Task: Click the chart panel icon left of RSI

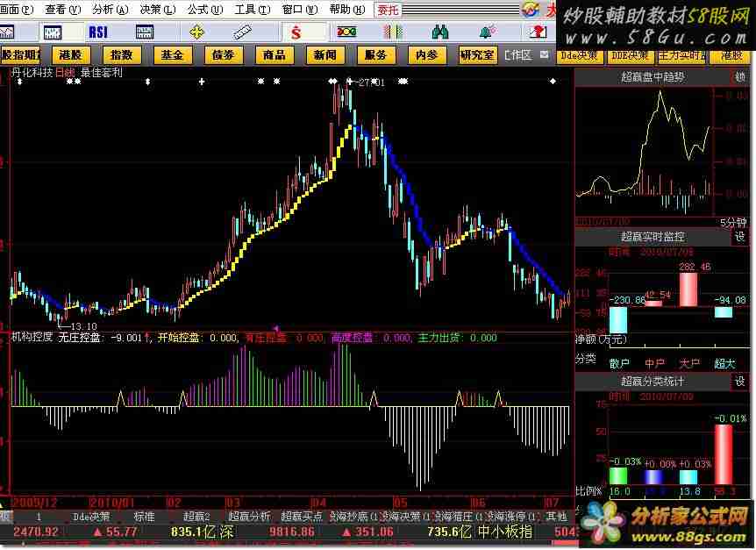Action: pos(53,32)
